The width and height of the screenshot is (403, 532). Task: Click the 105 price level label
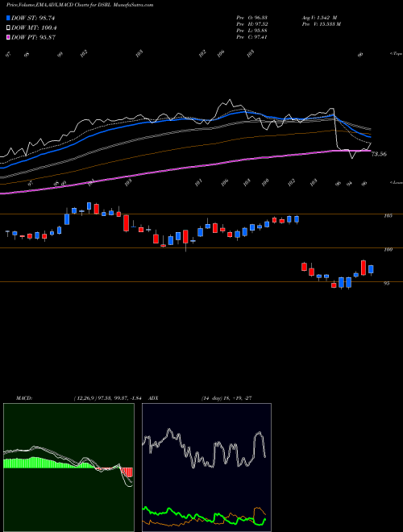tap(388, 215)
